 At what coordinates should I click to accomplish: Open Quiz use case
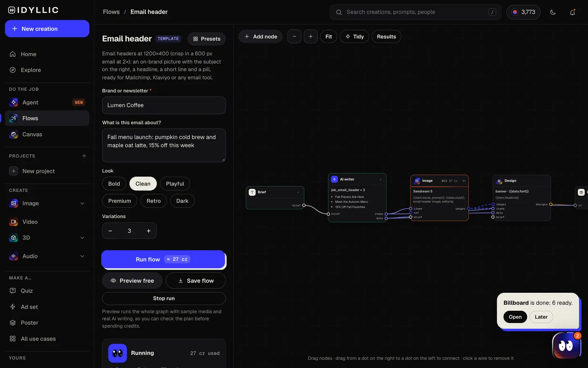coord(47,291)
